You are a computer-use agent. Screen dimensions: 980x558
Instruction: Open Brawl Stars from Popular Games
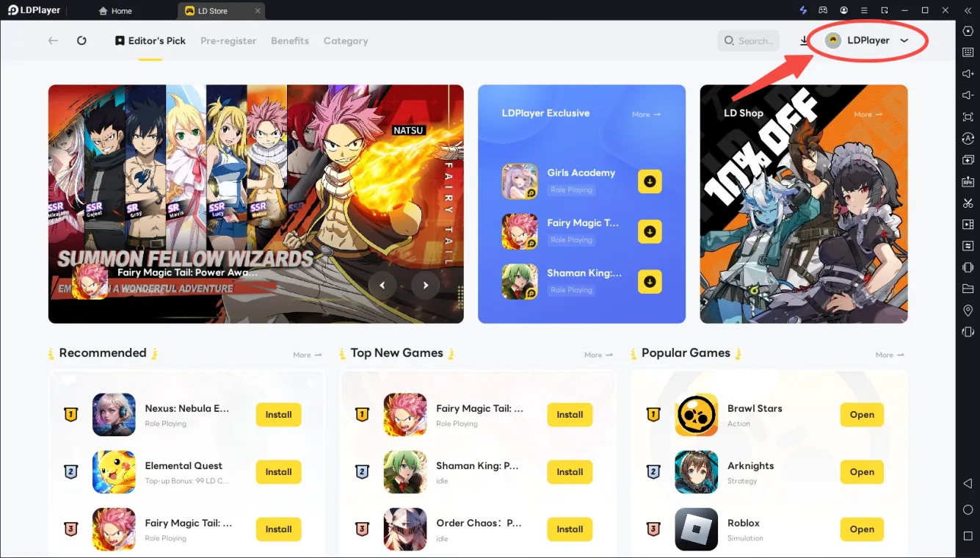(861, 414)
